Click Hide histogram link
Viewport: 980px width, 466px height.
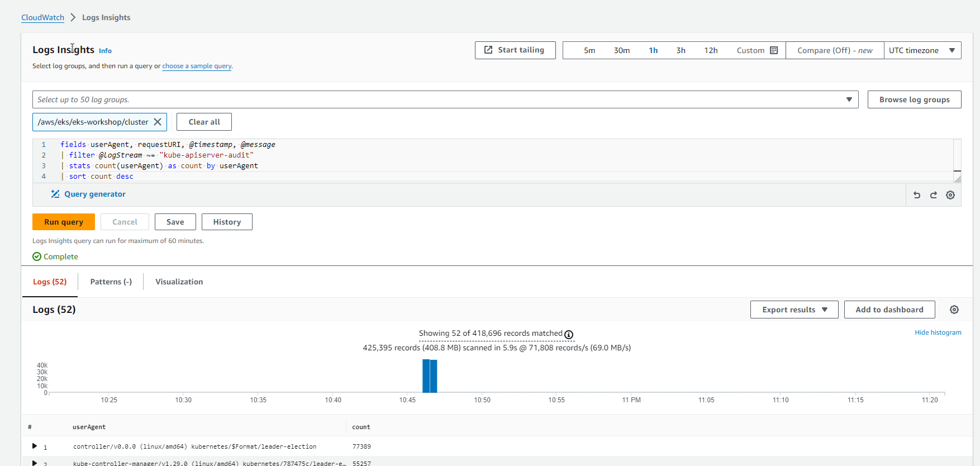(938, 332)
